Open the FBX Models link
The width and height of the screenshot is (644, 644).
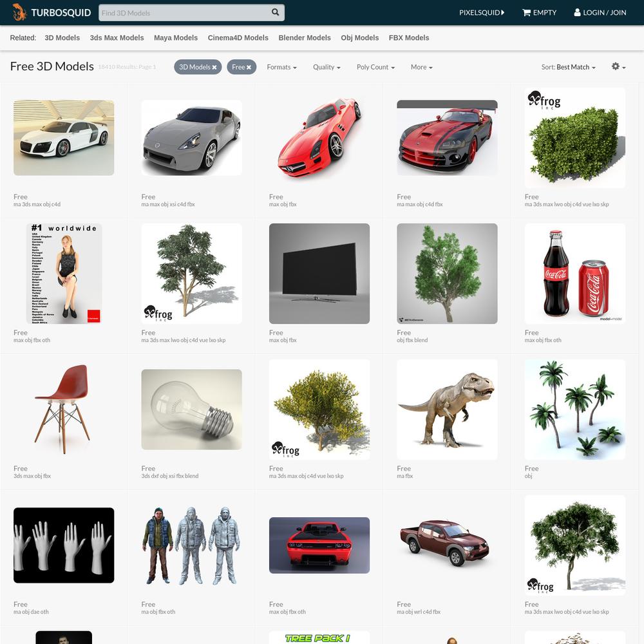409,38
